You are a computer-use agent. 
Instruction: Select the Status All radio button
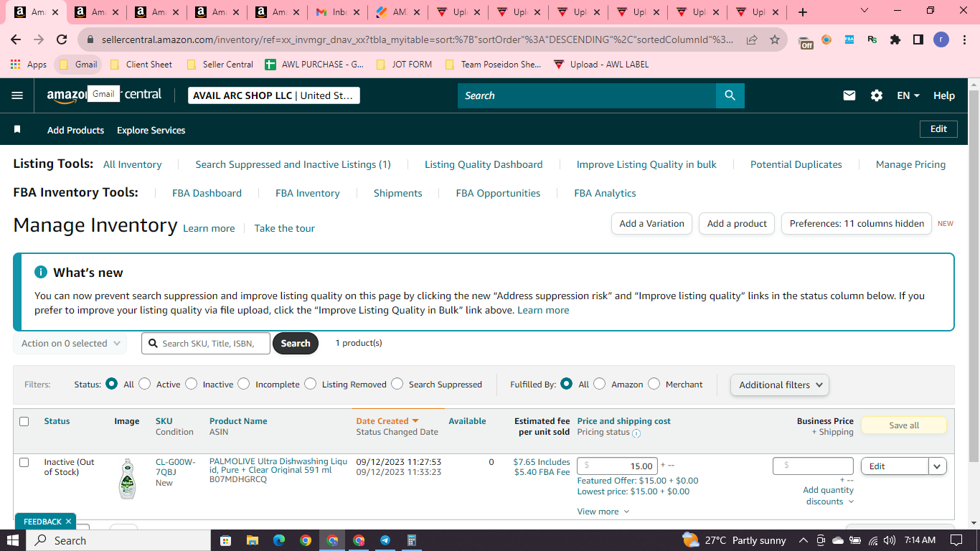point(111,384)
